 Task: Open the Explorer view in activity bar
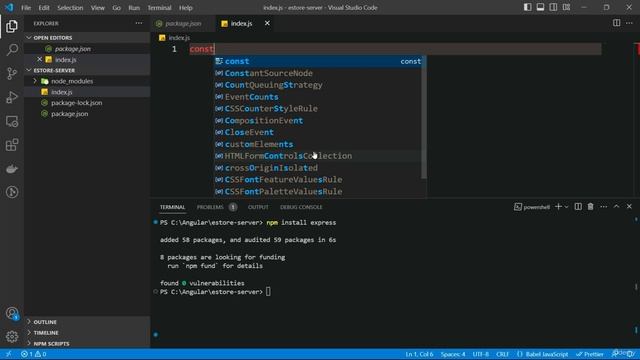coord(12,27)
